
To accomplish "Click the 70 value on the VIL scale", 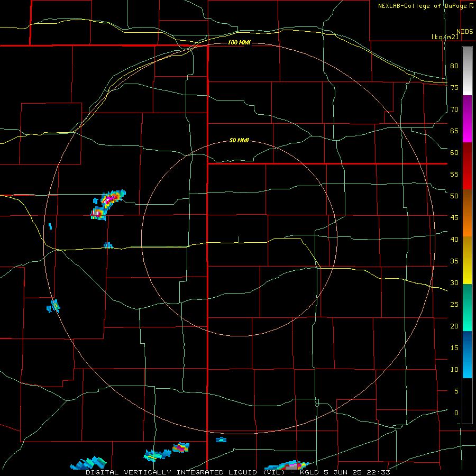I will (x=454, y=109).
